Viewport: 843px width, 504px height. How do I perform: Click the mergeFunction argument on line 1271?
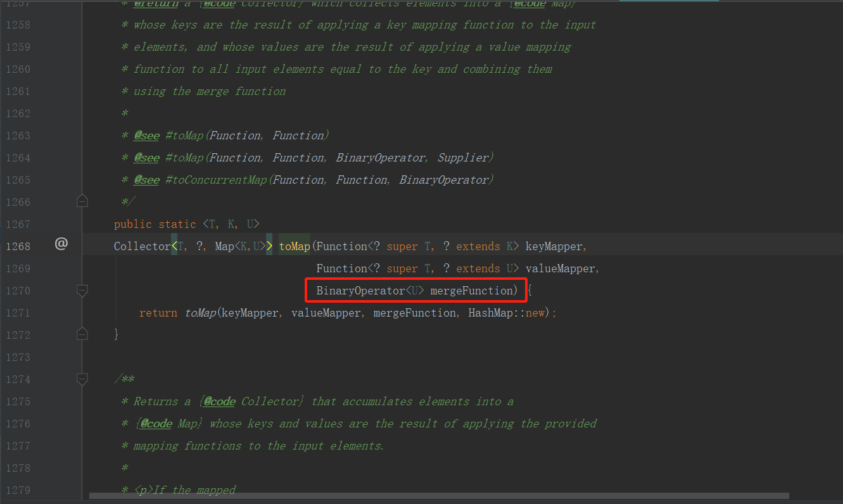point(414,313)
